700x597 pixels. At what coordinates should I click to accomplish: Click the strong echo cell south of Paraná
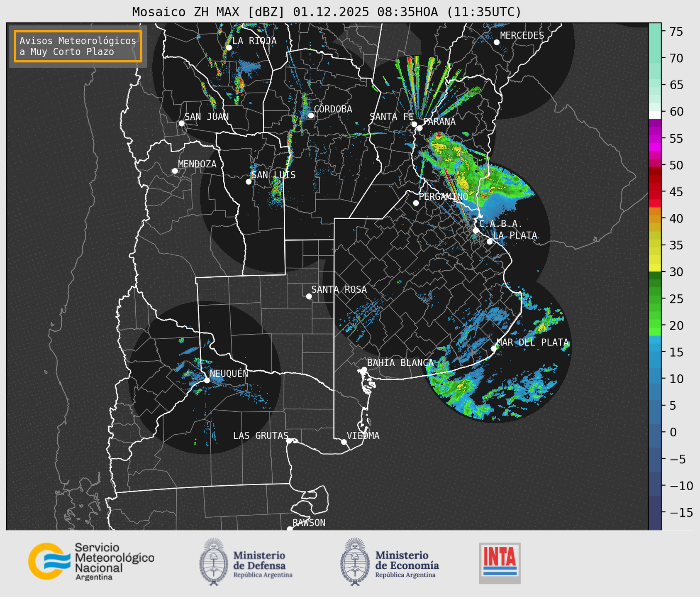439,136
